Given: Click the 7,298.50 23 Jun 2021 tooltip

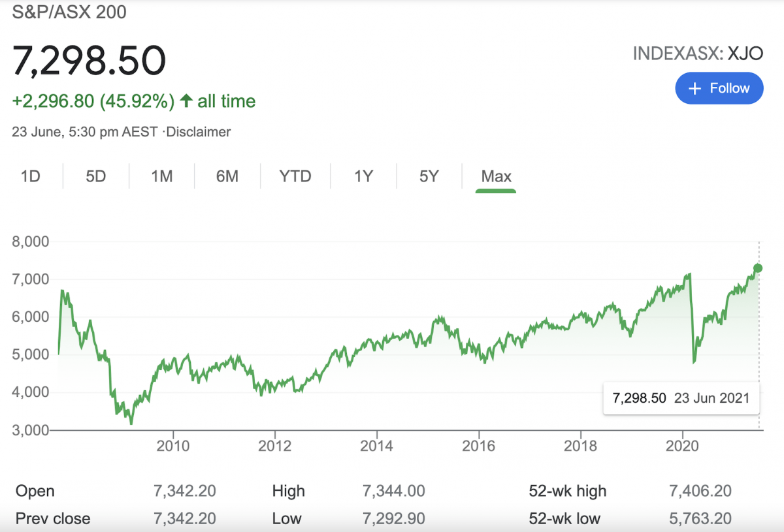Looking at the screenshot, I should [681, 398].
